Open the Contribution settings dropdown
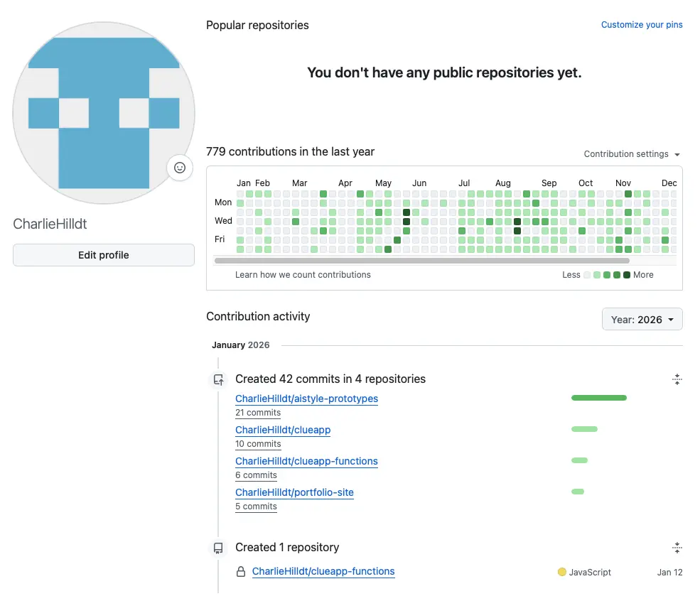Screen dimensions: 700x596 631,154
